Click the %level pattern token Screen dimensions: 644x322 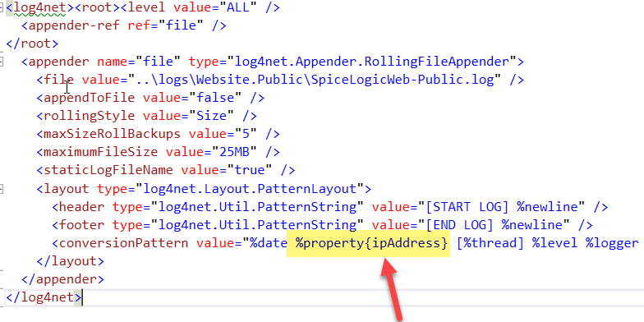click(x=555, y=243)
